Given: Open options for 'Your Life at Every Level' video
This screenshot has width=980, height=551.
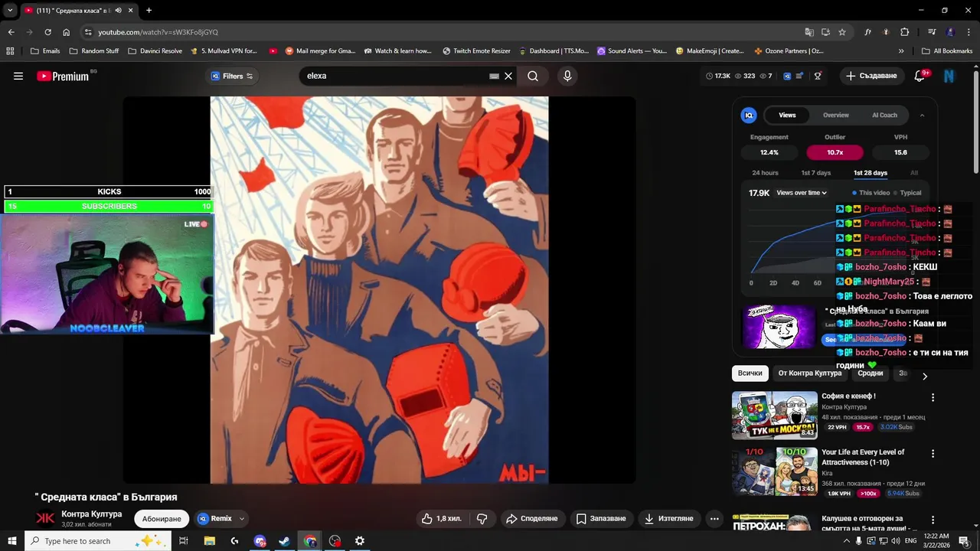Looking at the screenshot, I should (933, 453).
